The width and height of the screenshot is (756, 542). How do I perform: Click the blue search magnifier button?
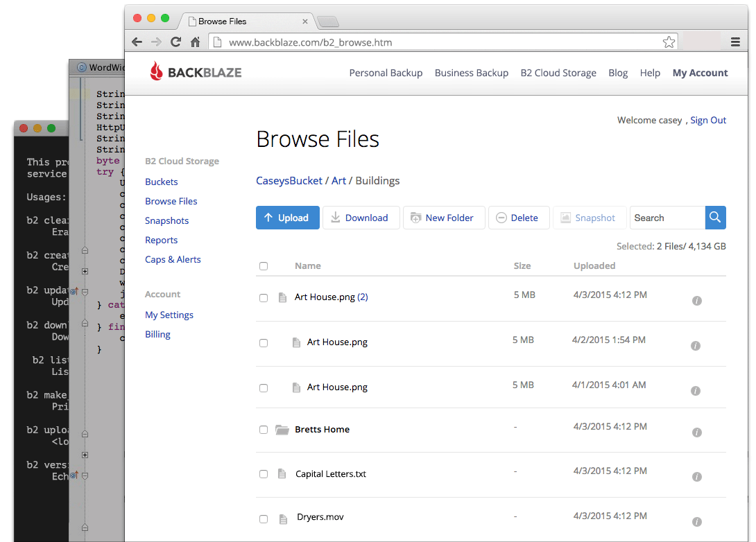716,218
